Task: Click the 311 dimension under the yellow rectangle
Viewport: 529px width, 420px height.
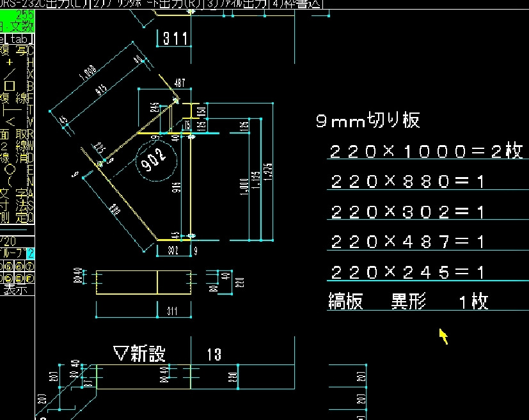Action: point(172,311)
